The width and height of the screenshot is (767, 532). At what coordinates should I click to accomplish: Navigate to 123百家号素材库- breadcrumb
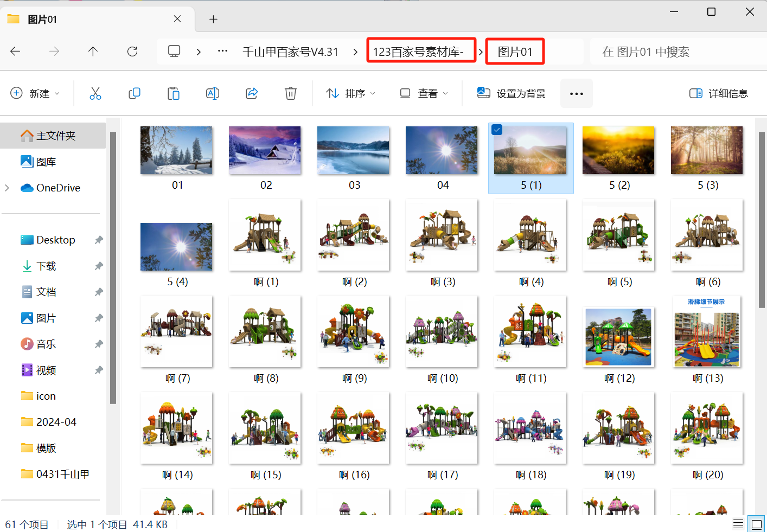[x=418, y=52]
